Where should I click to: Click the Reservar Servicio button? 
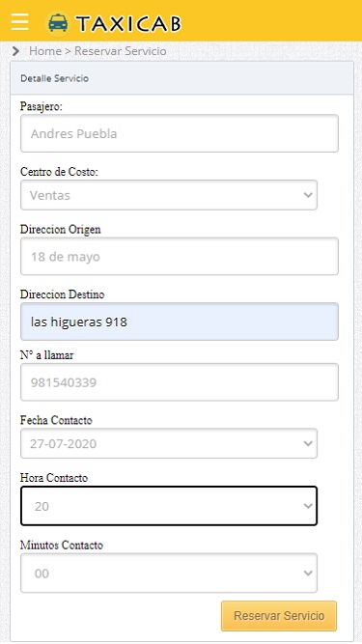(279, 616)
